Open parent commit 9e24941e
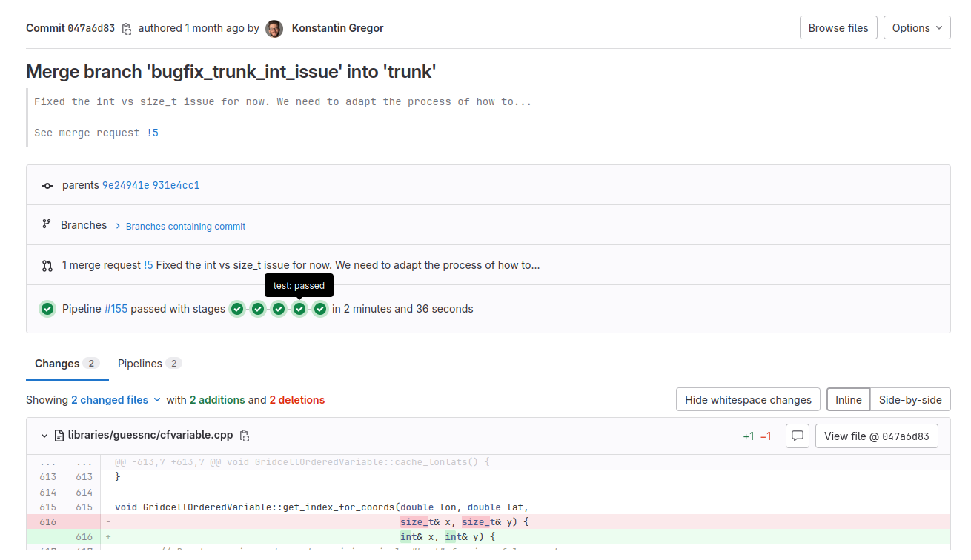Viewport: 971px width, 560px height. click(125, 185)
